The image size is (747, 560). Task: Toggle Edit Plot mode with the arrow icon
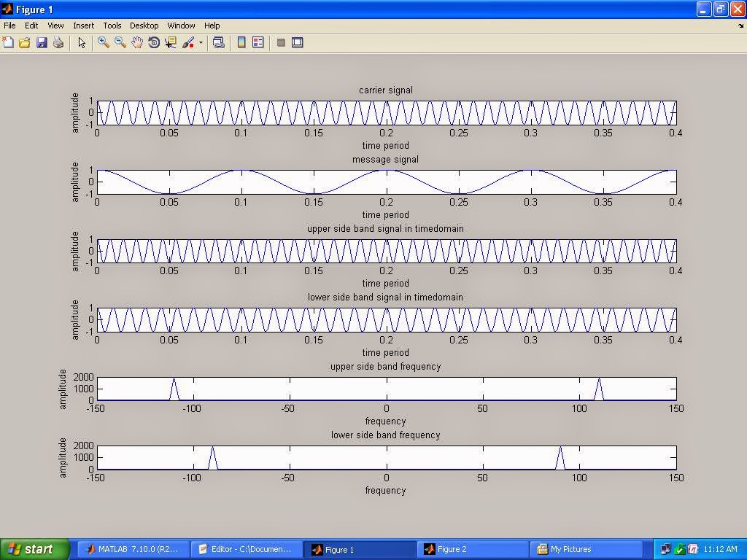[x=81, y=42]
